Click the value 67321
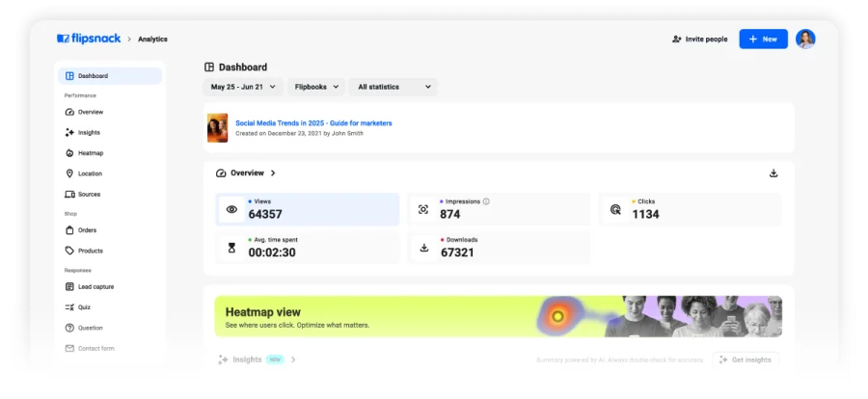This screenshot has width=868, height=399. (457, 253)
